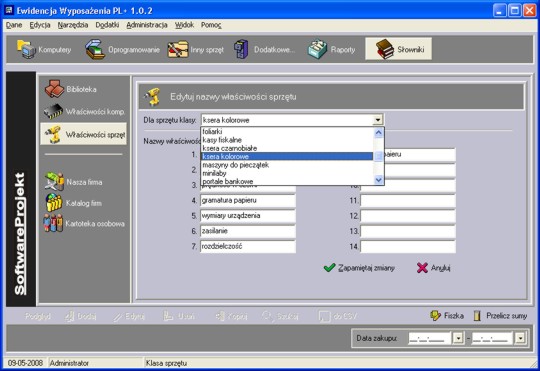Choose portale bankowe from the list
This screenshot has height=371, width=540.
287,181
